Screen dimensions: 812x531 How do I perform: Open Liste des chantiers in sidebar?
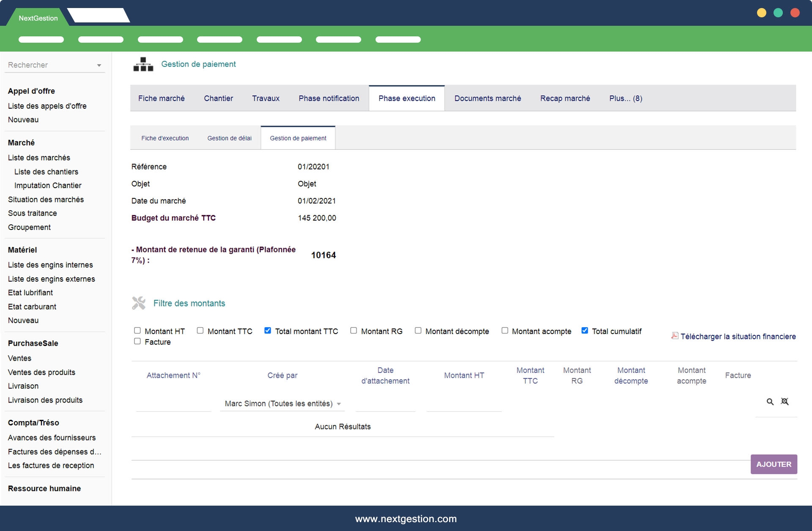coord(46,172)
